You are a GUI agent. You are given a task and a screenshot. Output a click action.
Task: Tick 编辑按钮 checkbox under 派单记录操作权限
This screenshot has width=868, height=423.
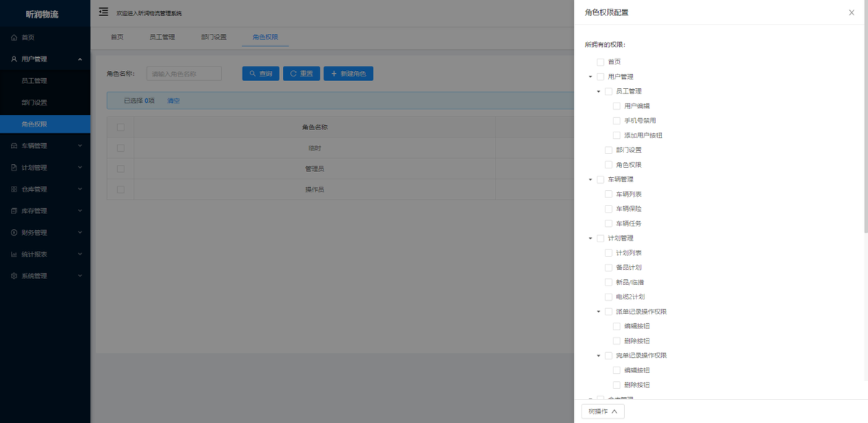click(x=616, y=326)
